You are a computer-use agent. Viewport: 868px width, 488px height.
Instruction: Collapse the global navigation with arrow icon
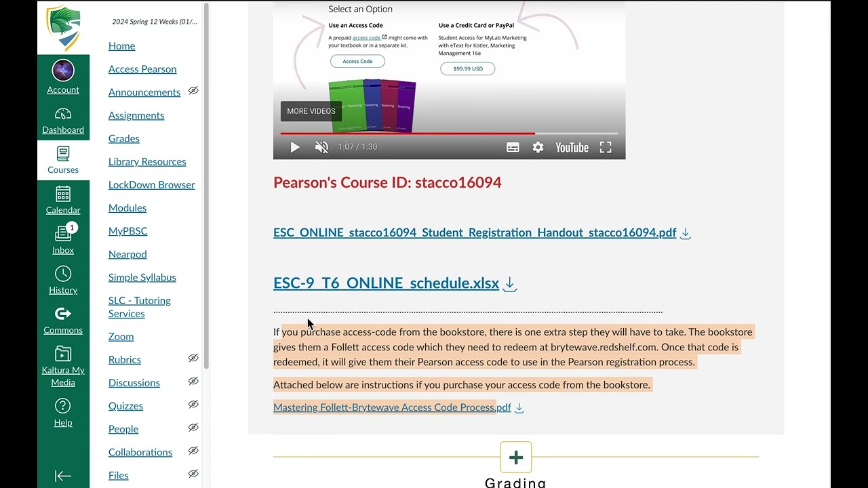click(63, 476)
